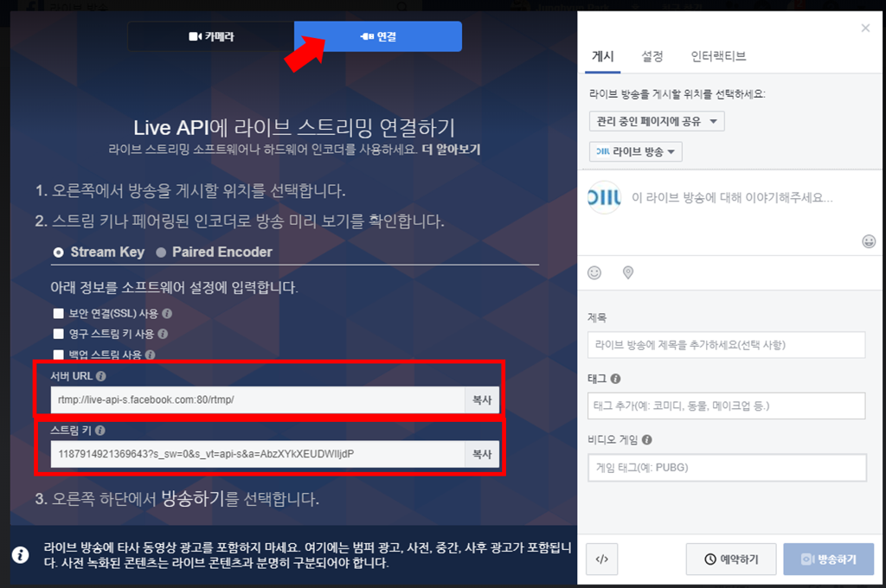Switch to the 인터랙티브 tab
886x588 pixels.
(718, 56)
